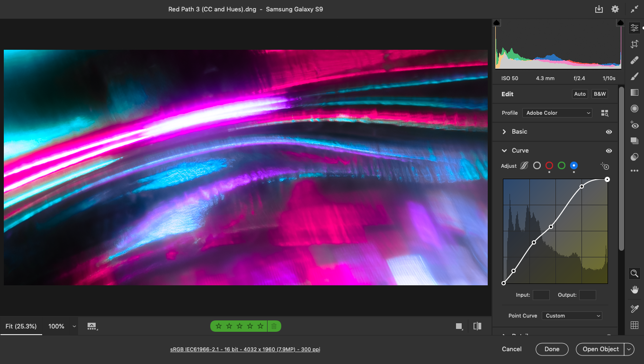Open the zoom percentage dropdown arrow

(x=74, y=327)
